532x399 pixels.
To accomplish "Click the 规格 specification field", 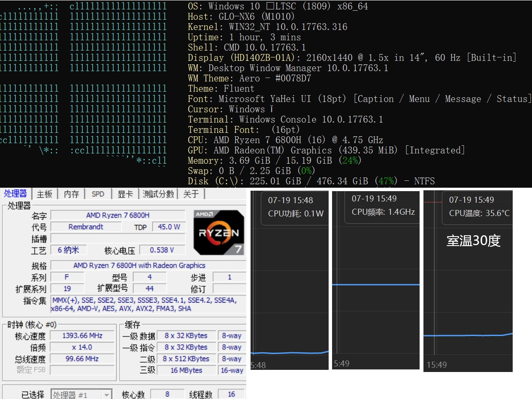I will (x=148, y=265).
